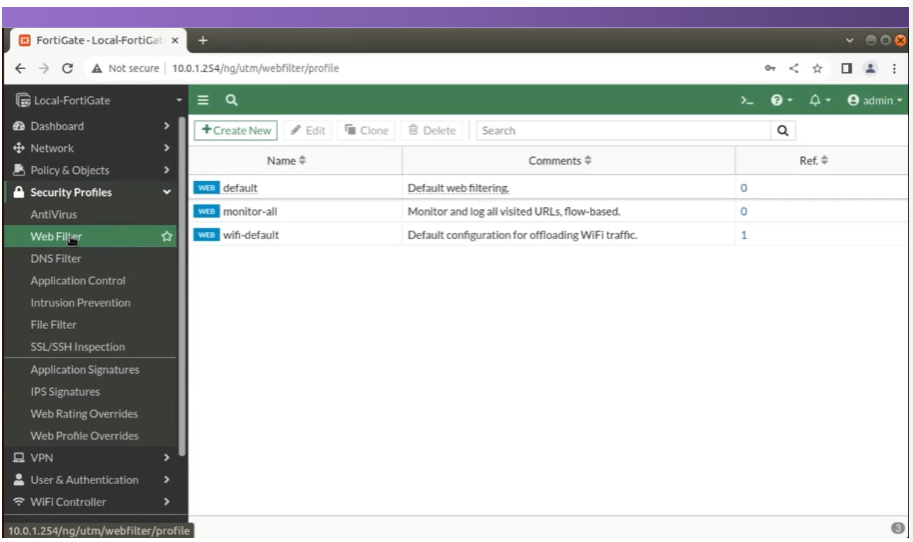
Task: Open Application Signatures in sidebar
Action: 85,370
